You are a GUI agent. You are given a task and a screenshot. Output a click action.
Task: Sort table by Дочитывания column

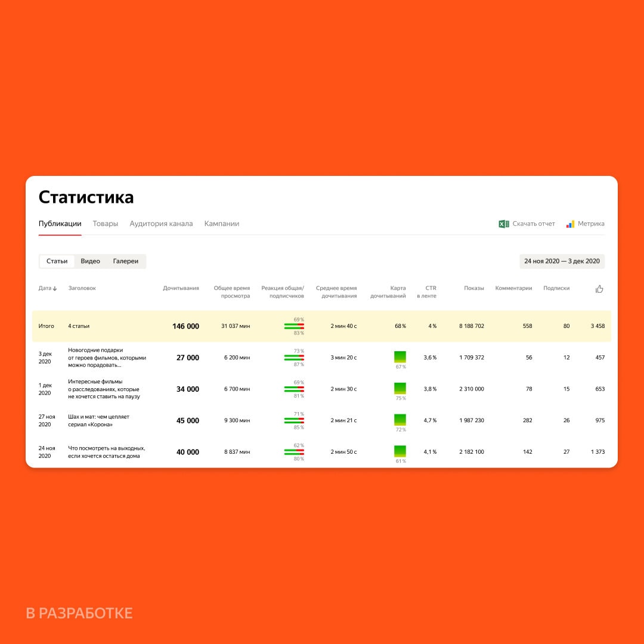tap(181, 288)
